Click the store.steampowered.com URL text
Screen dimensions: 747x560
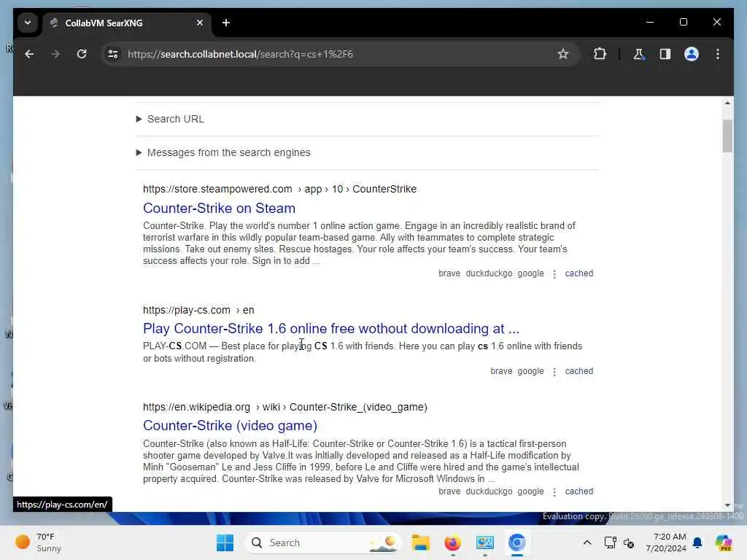(x=279, y=189)
